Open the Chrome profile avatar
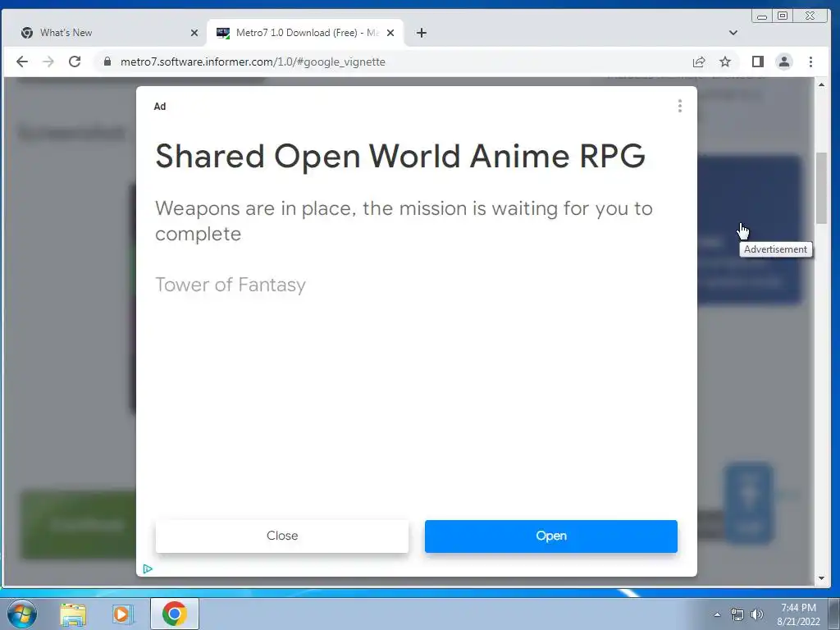 pos(784,62)
